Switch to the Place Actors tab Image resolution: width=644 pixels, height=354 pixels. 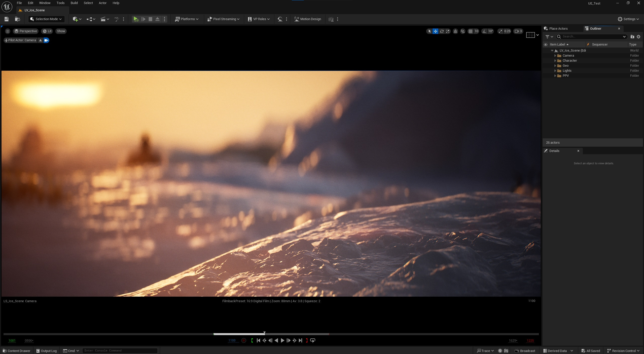tap(558, 29)
